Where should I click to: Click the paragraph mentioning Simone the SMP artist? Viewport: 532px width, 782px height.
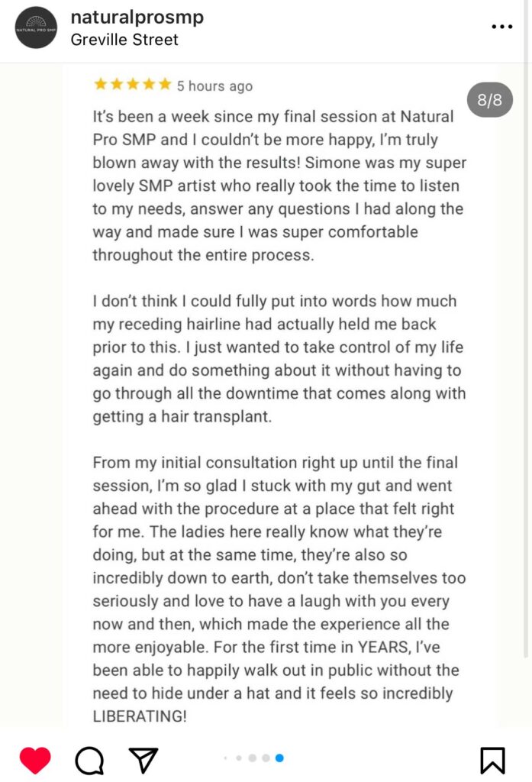click(x=279, y=186)
